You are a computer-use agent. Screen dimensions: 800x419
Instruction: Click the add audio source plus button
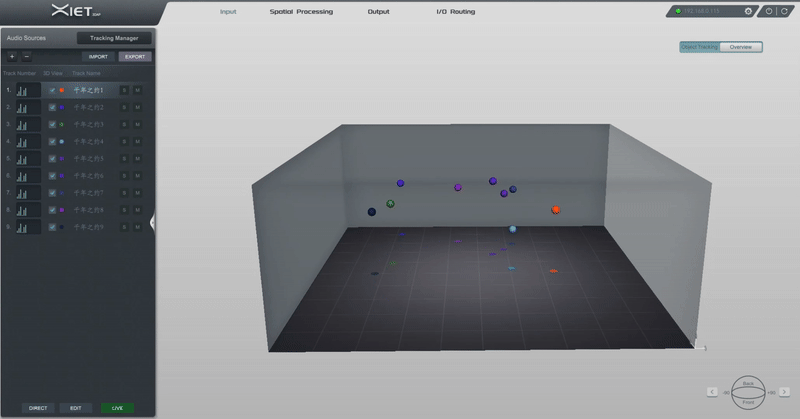tap(12, 57)
